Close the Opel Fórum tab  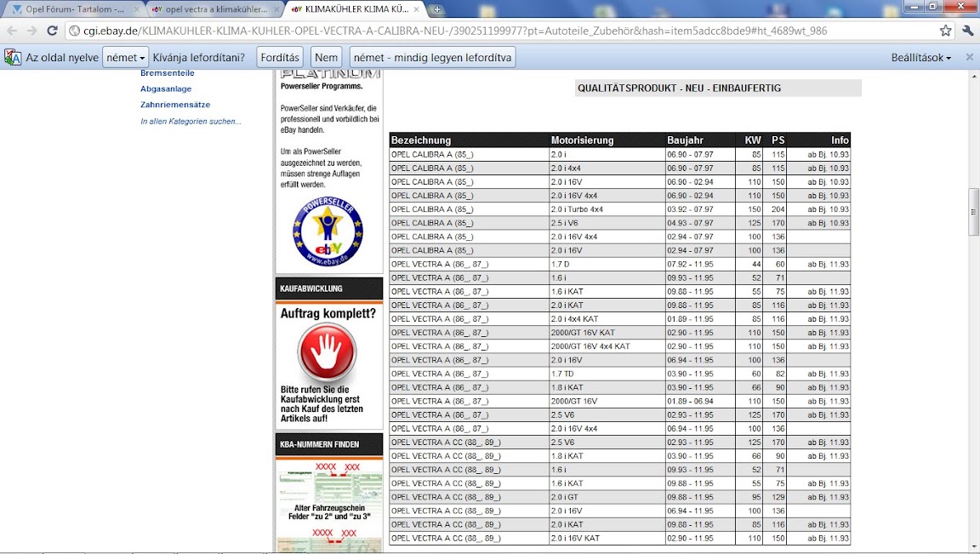coord(136,9)
